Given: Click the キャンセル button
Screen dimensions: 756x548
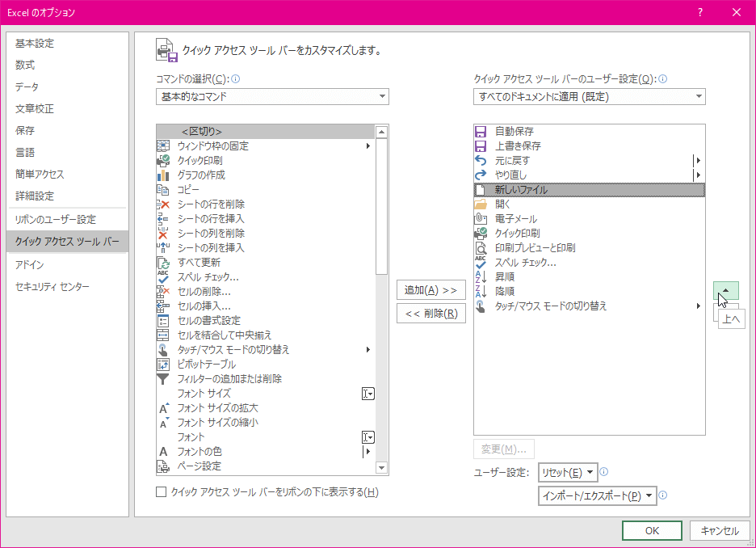Looking at the screenshot, I should 720,531.
